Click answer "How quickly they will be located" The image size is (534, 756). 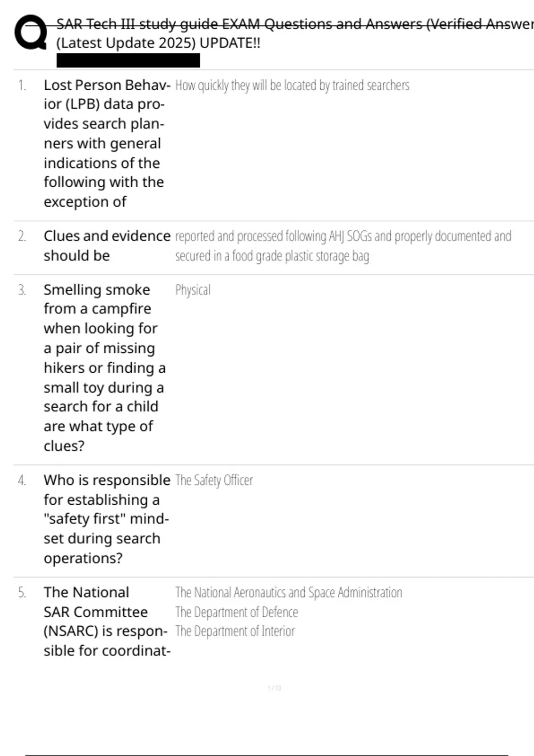coord(292,85)
